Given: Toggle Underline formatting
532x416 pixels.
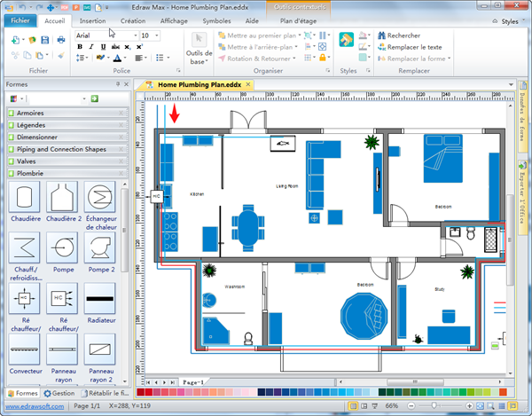Looking at the screenshot, I should pos(103,47).
